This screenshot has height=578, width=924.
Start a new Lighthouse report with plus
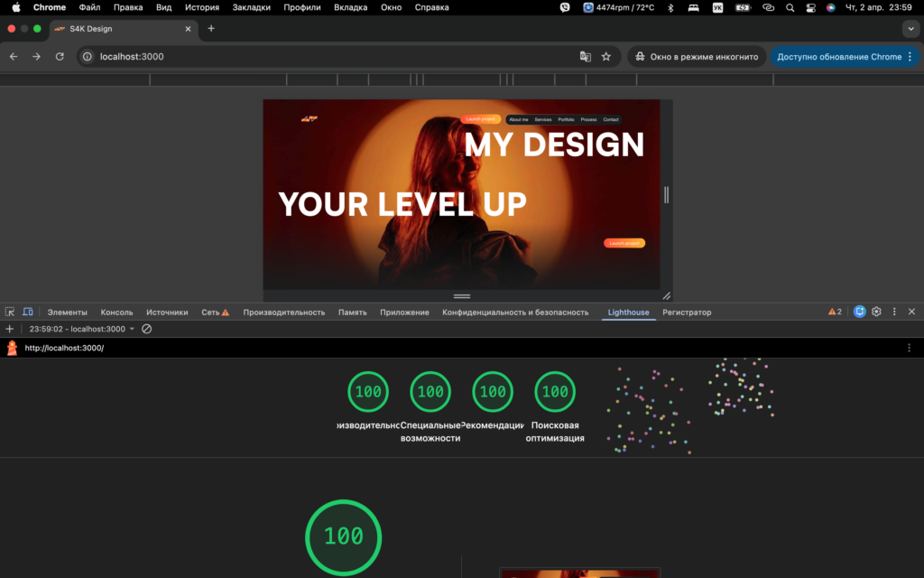point(9,329)
